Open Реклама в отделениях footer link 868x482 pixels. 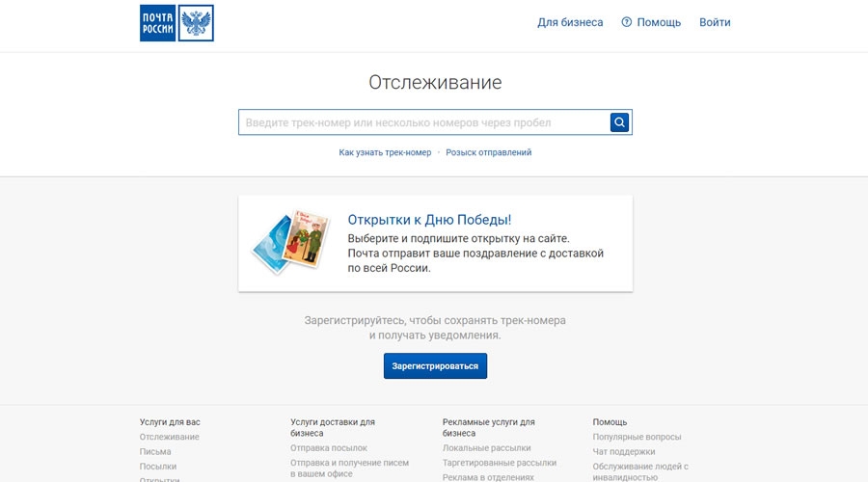click(488, 477)
